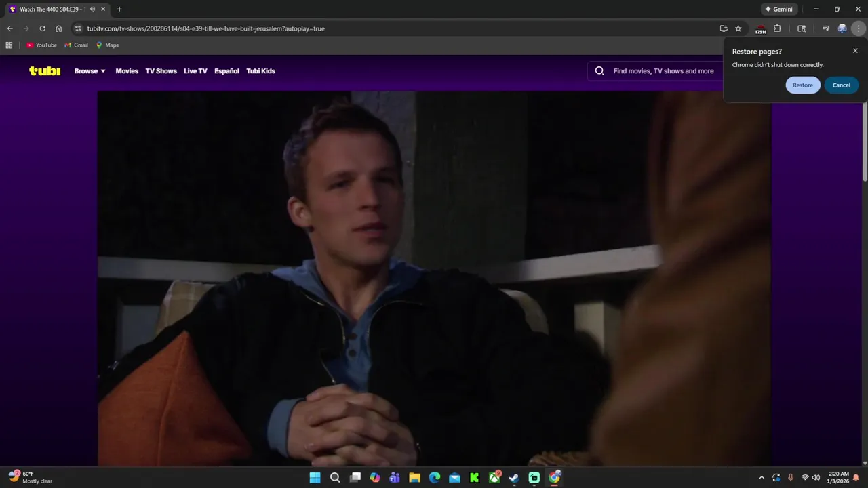Click the search tabs toolbar icon
868x488 pixels.
coord(802,28)
